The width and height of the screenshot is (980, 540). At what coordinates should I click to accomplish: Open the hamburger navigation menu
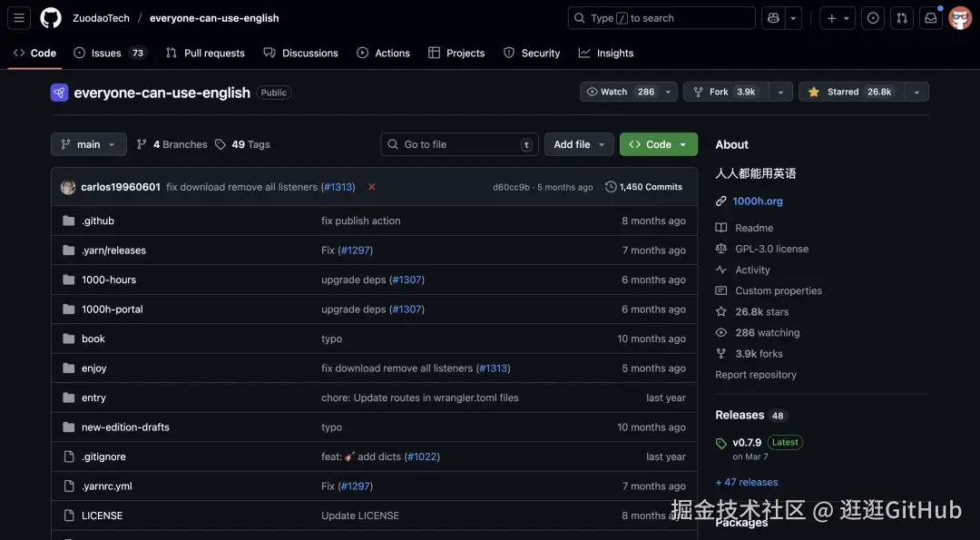19,18
